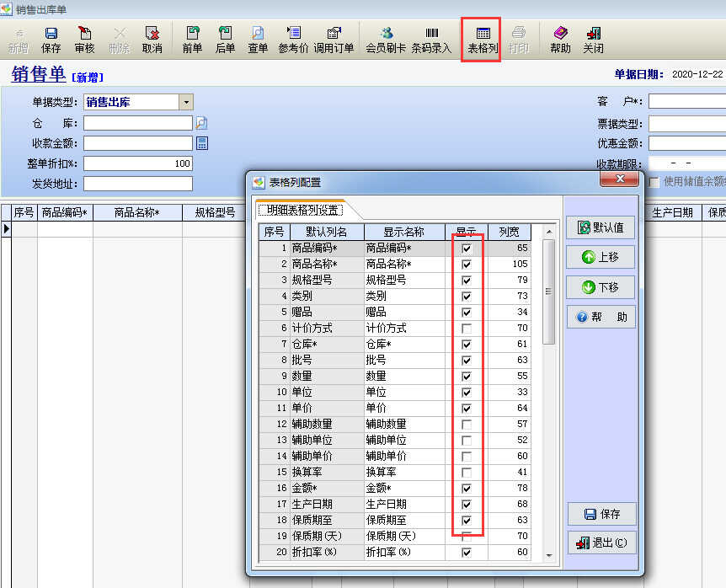Select row 9 数量 in list
The height and width of the screenshot is (588, 726).
(395, 376)
